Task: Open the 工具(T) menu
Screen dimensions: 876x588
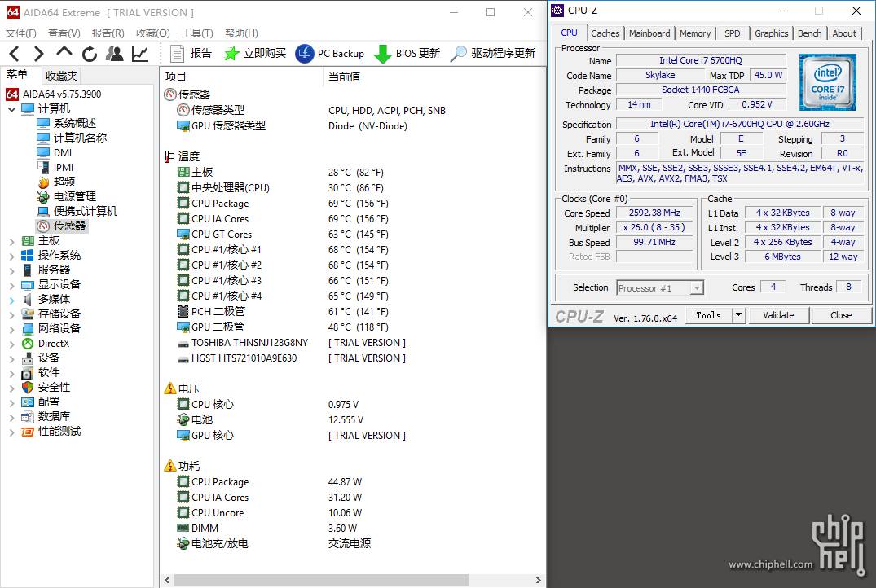Action: 197,33
